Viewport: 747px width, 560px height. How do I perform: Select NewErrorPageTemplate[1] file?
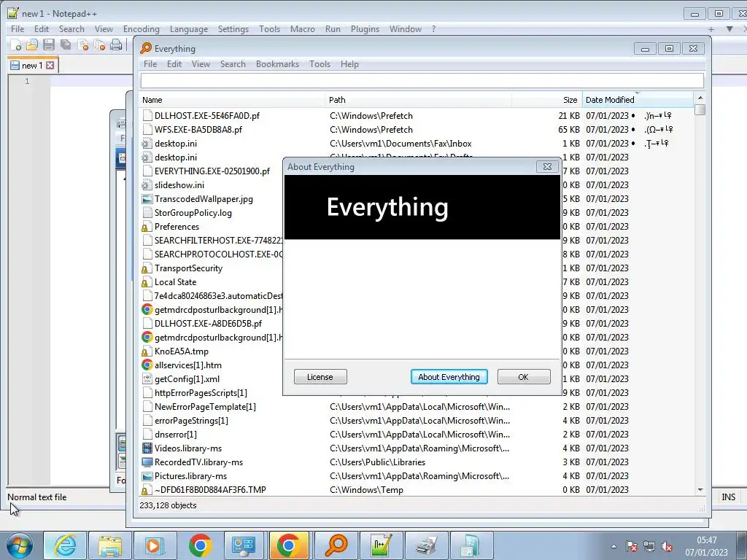coord(205,407)
